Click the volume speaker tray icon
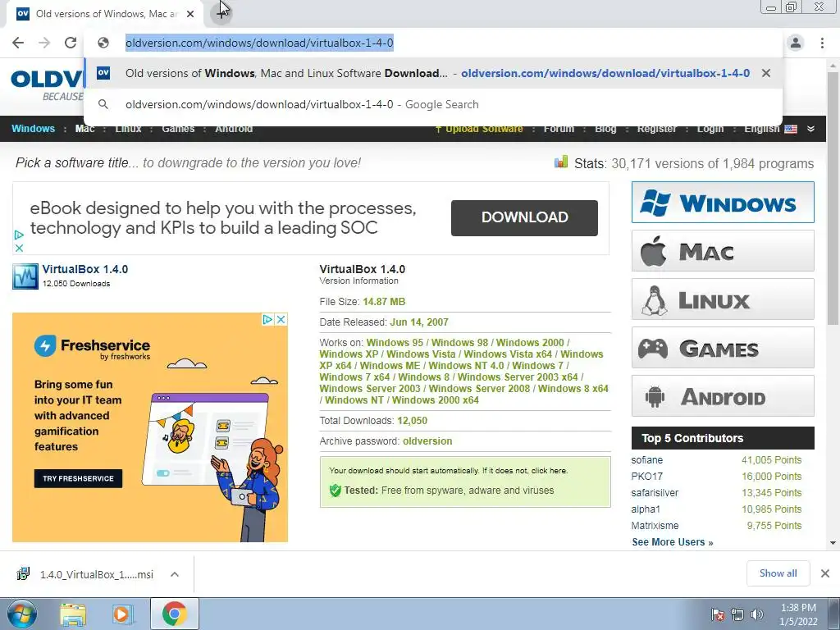840x630 pixels. [757, 614]
